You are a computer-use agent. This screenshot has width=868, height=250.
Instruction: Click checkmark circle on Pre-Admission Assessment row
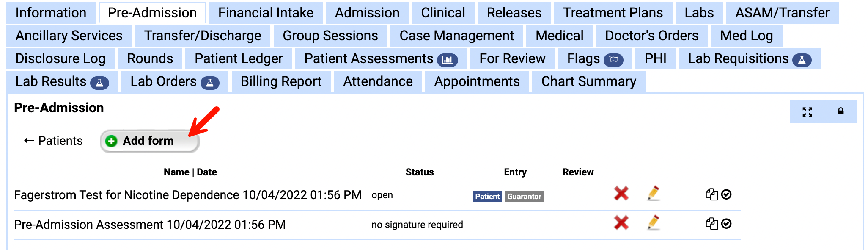(x=726, y=224)
